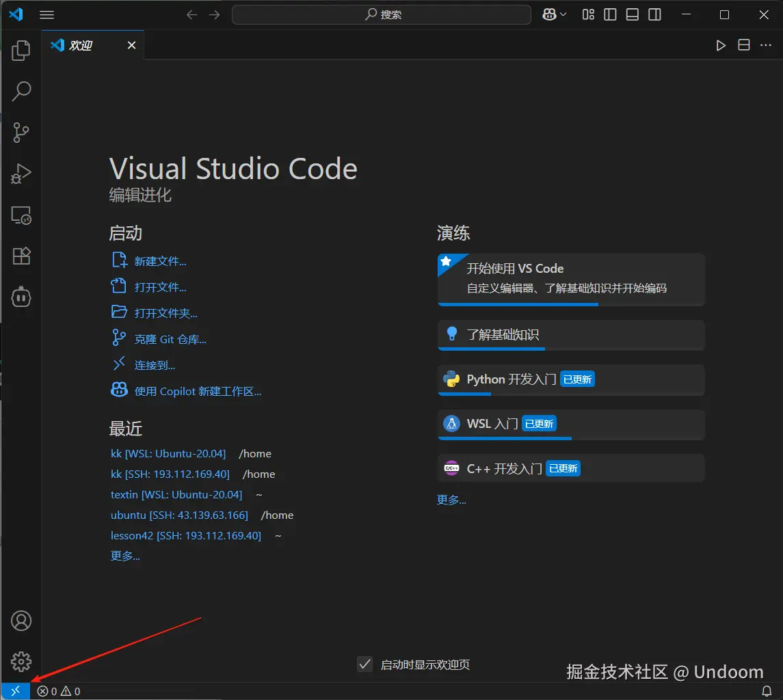Toggle the bottom panel
Viewport: 783px width, 700px height.
click(632, 14)
